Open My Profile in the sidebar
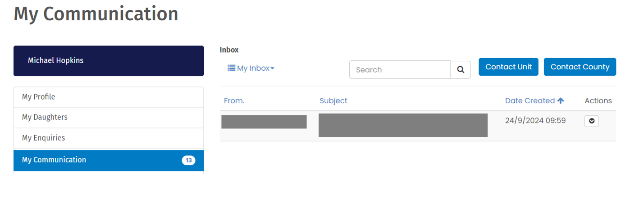The height and width of the screenshot is (209, 644). tap(109, 97)
